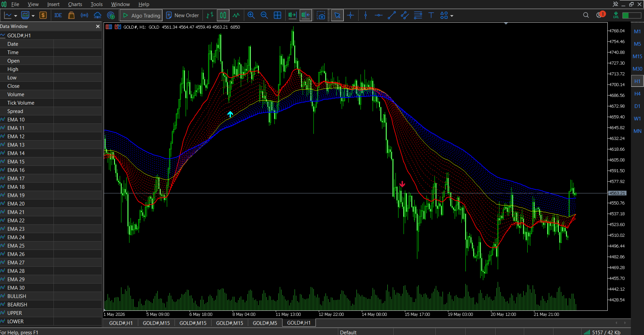Viewport: 644px width, 335px height.
Task: Switch to W1 timeframe
Action: point(637,118)
